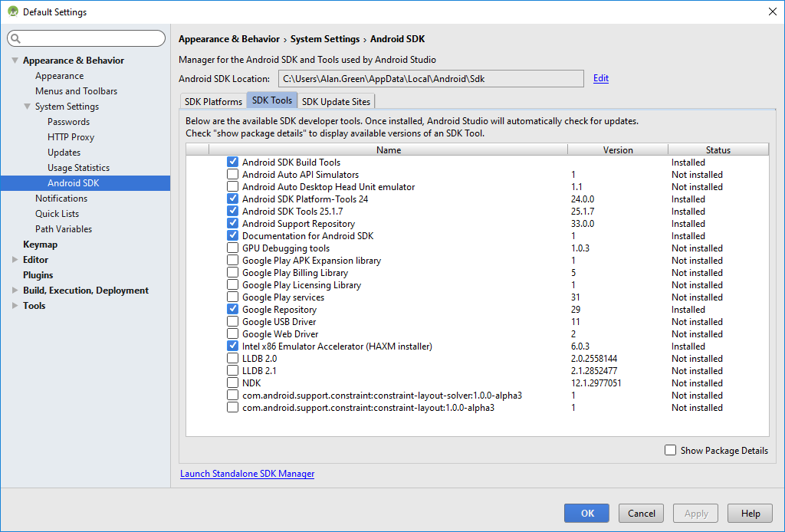Click the Android SDK Location path field
The height and width of the screenshot is (532, 785).
coord(429,79)
